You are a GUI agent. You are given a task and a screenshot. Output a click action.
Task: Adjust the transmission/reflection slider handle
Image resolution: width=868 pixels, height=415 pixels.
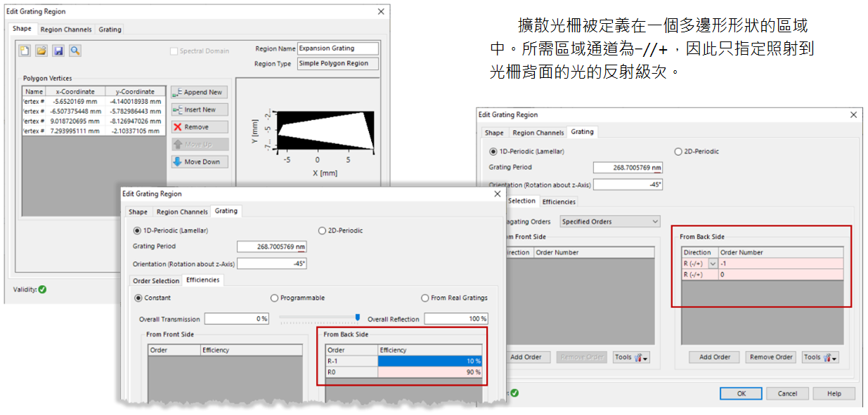pos(358,318)
